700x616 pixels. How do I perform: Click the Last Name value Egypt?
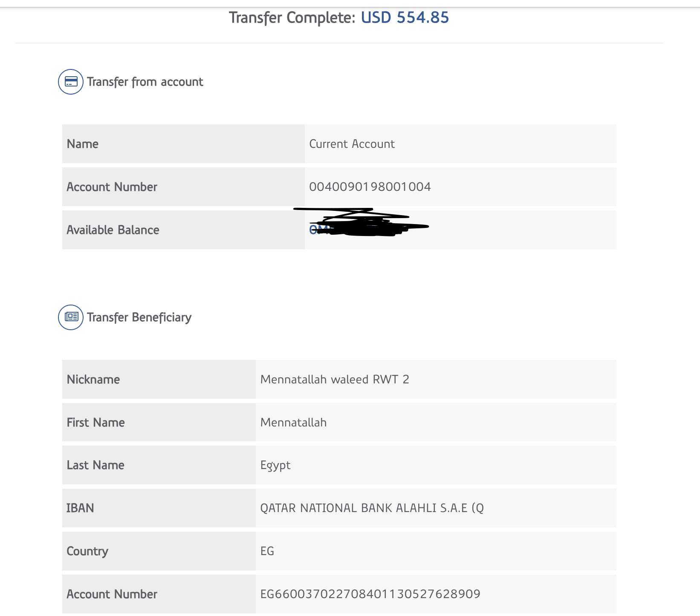[x=275, y=465]
